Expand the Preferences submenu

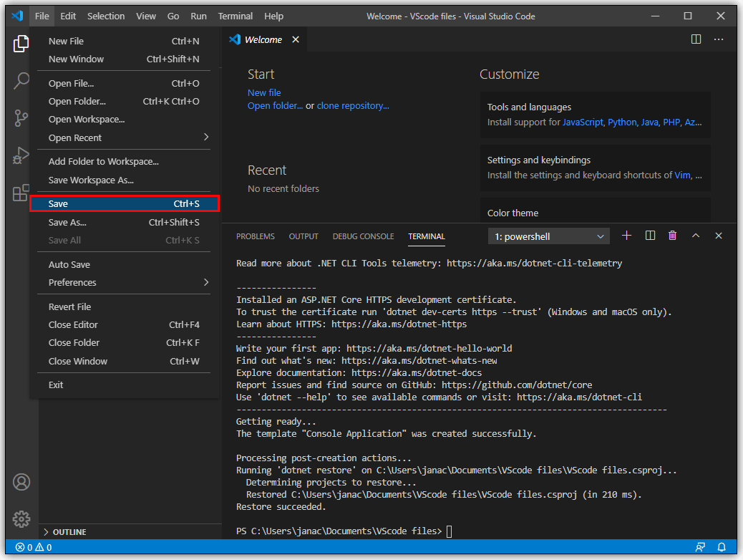point(124,283)
